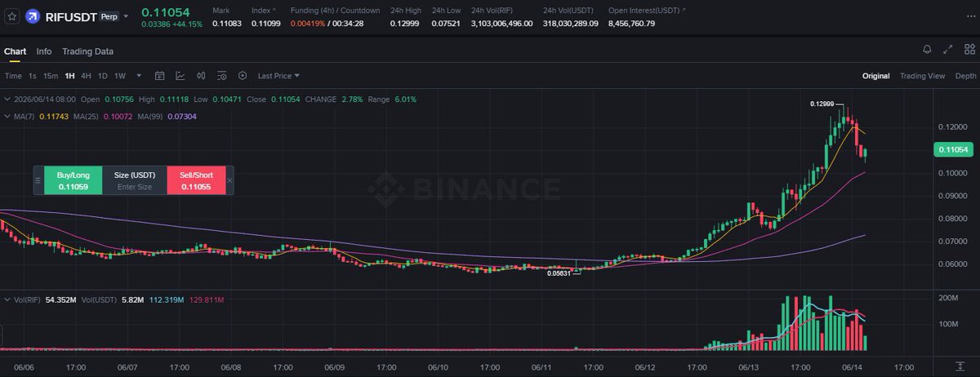980x377 pixels.
Task: Open the candlestick chart style icon
Action: click(201, 76)
